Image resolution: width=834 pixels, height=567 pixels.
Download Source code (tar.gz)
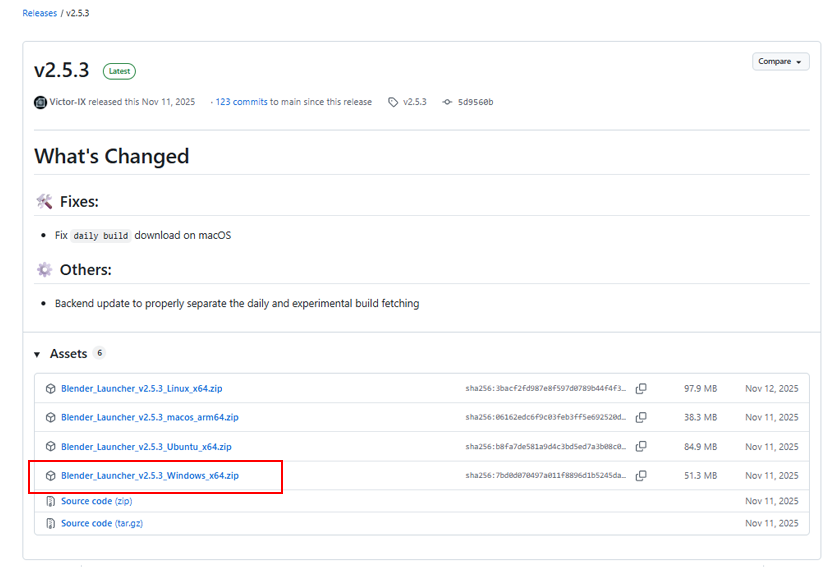102,523
